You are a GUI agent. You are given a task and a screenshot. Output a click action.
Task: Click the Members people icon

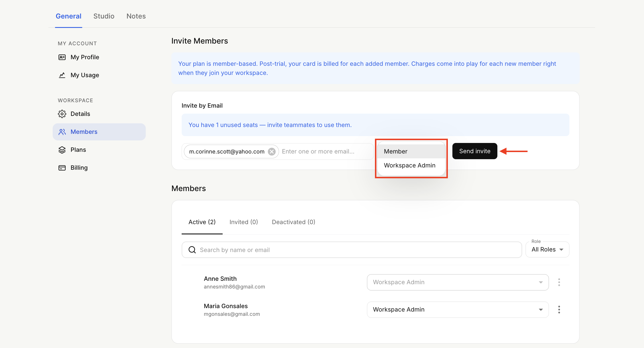[x=62, y=132]
